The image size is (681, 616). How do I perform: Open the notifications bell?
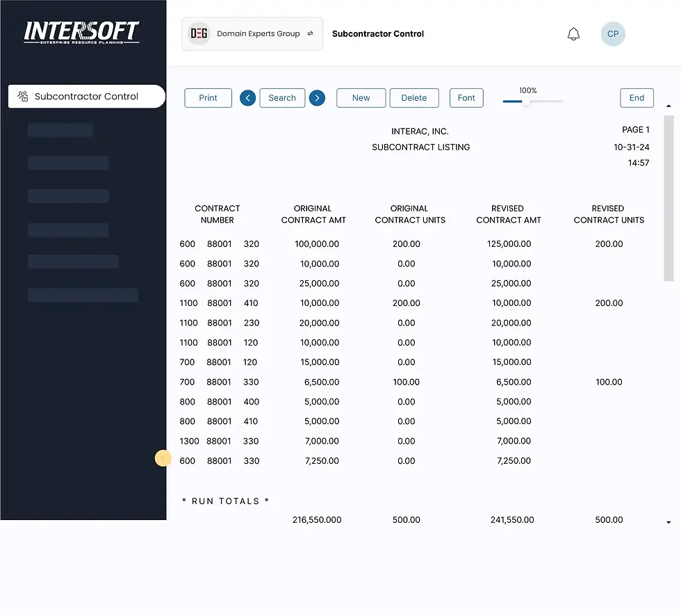click(573, 33)
